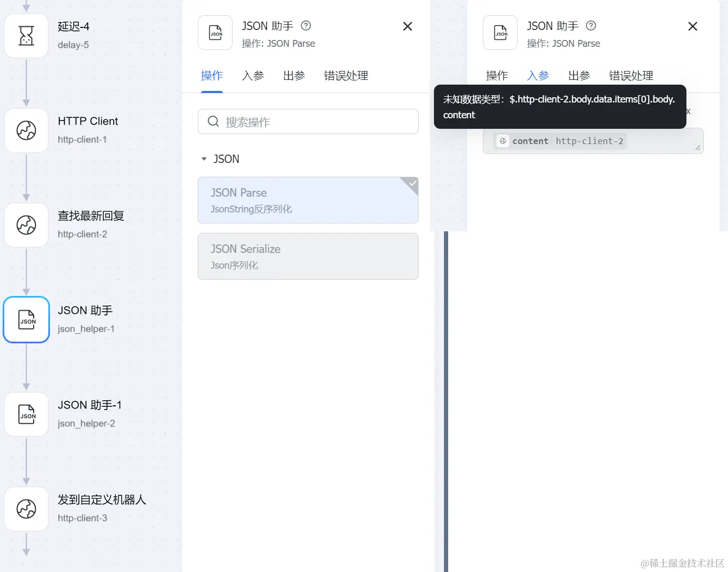Switch to 错误处理 tab in left panel
Image resolution: width=728 pixels, height=572 pixels.
coord(346,76)
